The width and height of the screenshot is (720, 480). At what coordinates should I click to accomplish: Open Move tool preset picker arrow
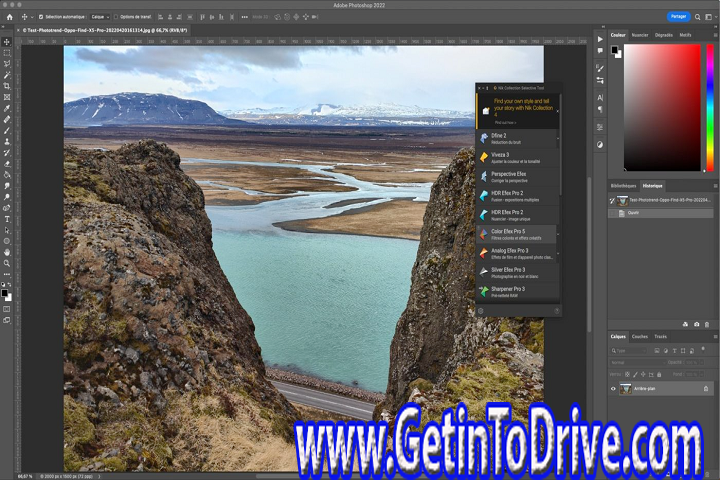tap(32, 17)
